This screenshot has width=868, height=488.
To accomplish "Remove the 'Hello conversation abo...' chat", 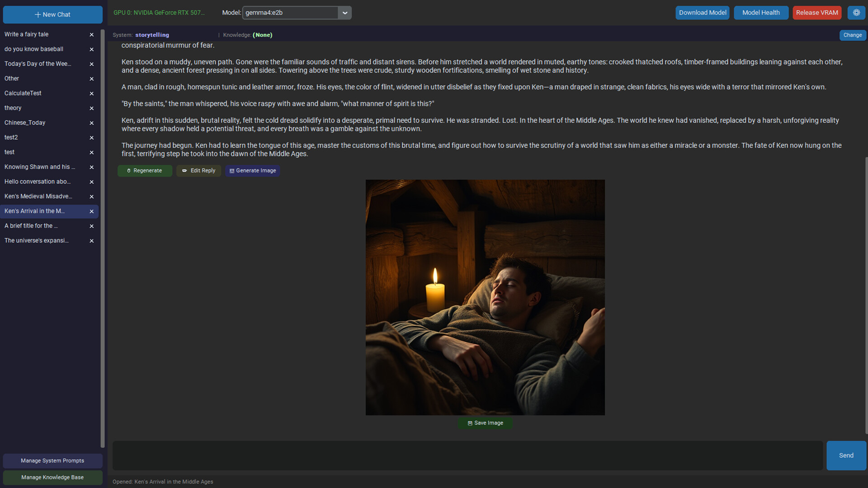I will 92,182.
